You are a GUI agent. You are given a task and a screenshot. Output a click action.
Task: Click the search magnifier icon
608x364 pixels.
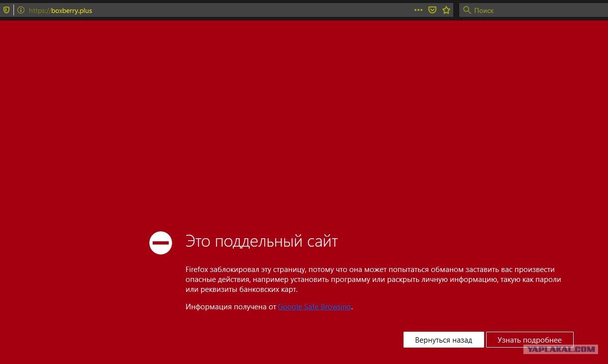point(467,10)
